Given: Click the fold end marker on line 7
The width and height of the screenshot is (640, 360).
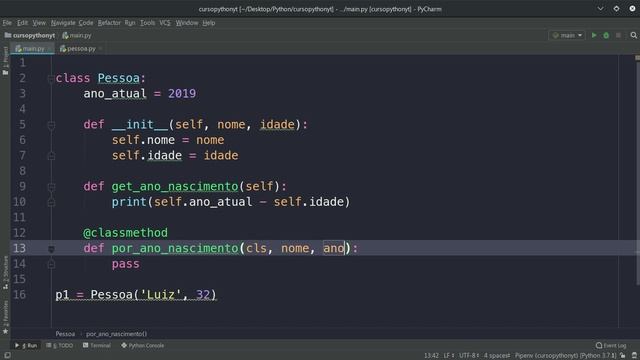Looking at the screenshot, I should point(51,156).
